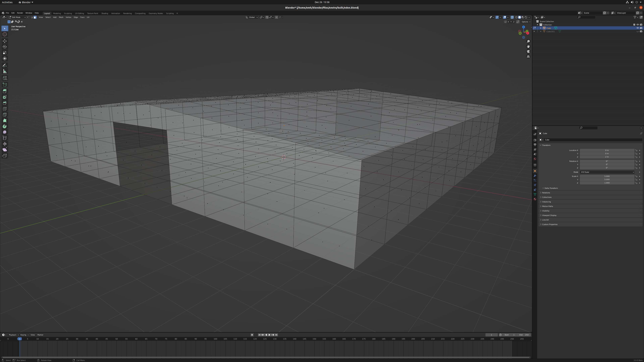Click the viewport zoom magnifier icon
This screenshot has height=362, width=644.
coord(528,41)
